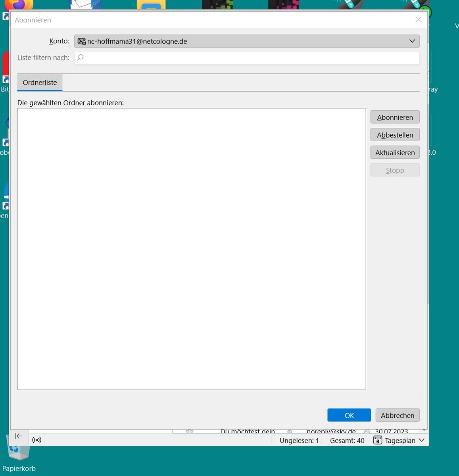Close the Abonnieren dialog
Image resolution: width=459 pixels, height=476 pixels.
[x=418, y=20]
